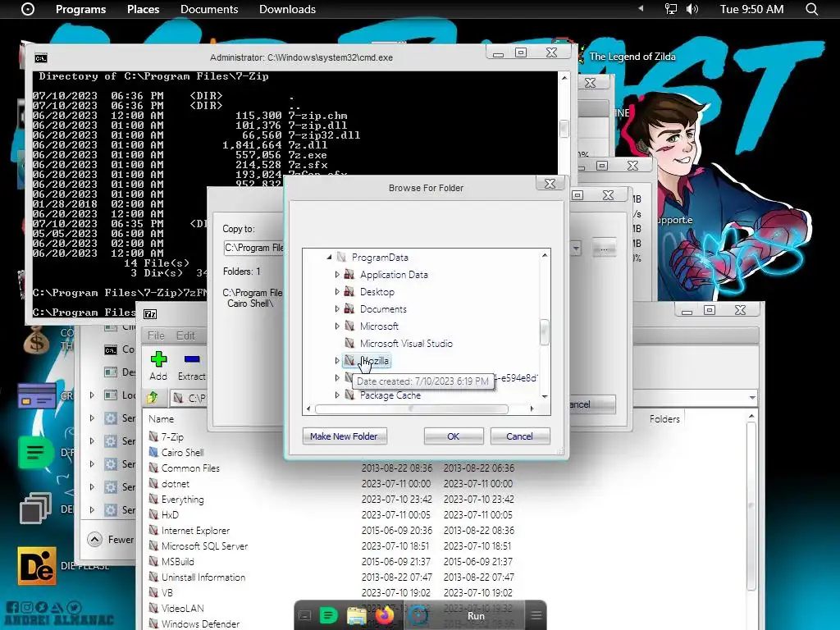Viewport: 840px width, 630px height.
Task: Expand the Documents folder node
Action: click(x=337, y=308)
